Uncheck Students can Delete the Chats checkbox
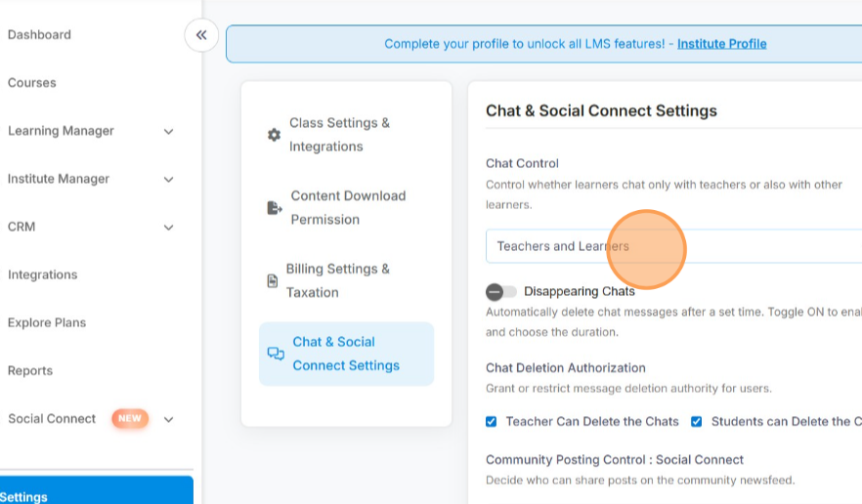 pyautogui.click(x=697, y=422)
